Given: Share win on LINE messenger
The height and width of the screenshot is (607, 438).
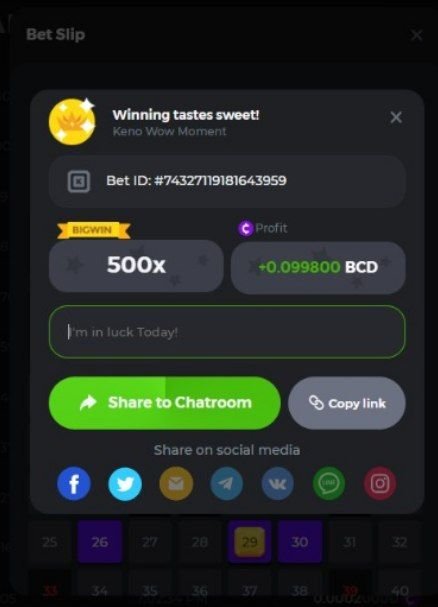Looking at the screenshot, I should click(x=329, y=484).
